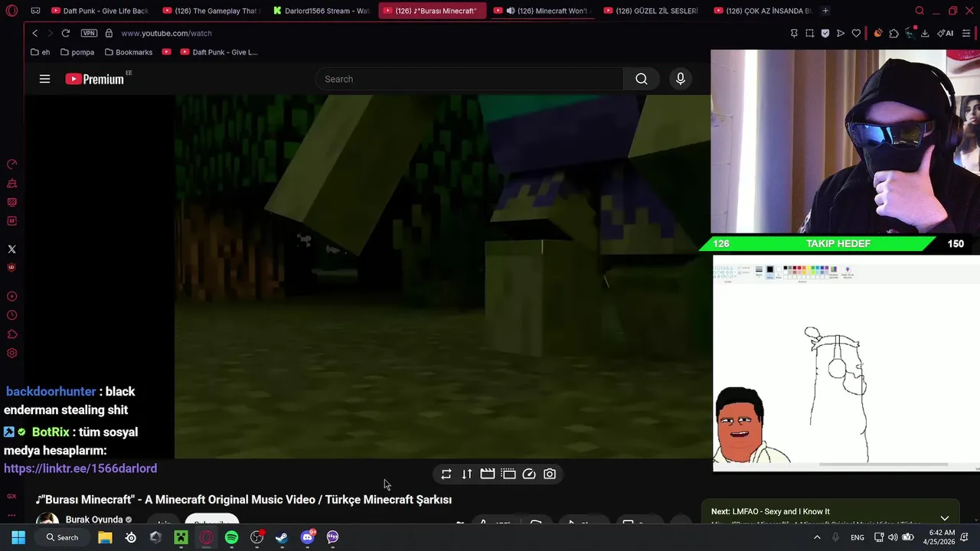
Task: Open sidebar Settings gear icon
Action: pyautogui.click(x=11, y=353)
